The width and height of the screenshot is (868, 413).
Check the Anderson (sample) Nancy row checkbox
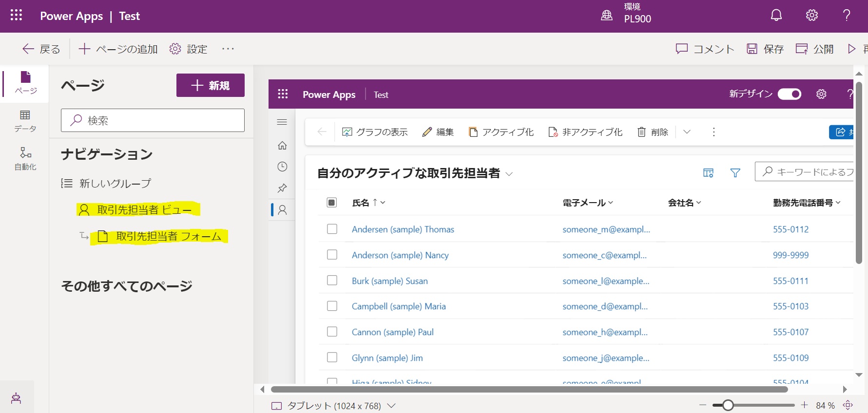pyautogui.click(x=332, y=255)
